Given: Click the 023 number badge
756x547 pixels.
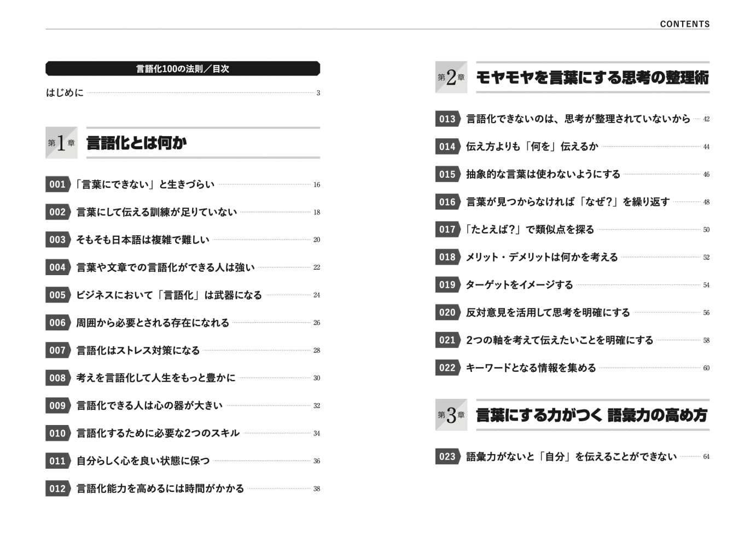Looking at the screenshot, I should 447,456.
